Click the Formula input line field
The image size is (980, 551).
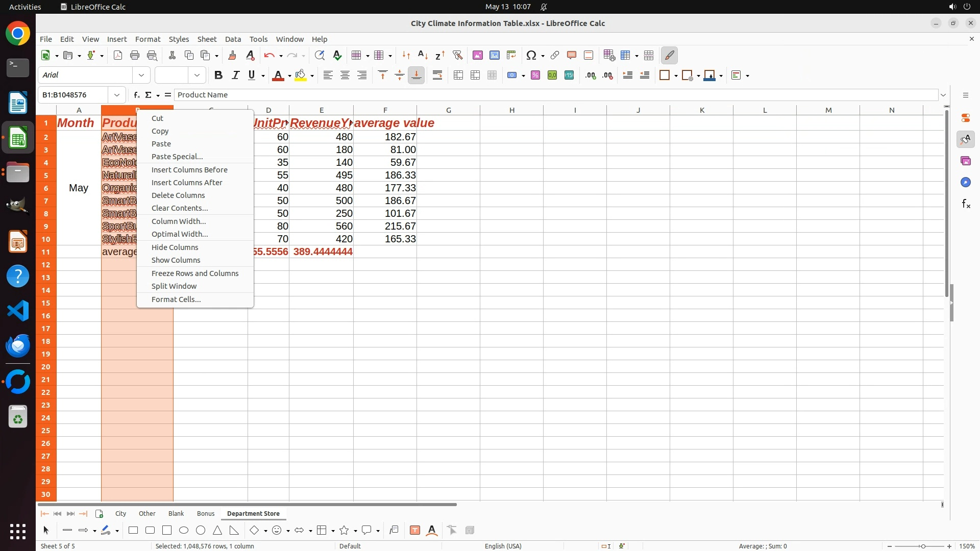click(x=556, y=95)
